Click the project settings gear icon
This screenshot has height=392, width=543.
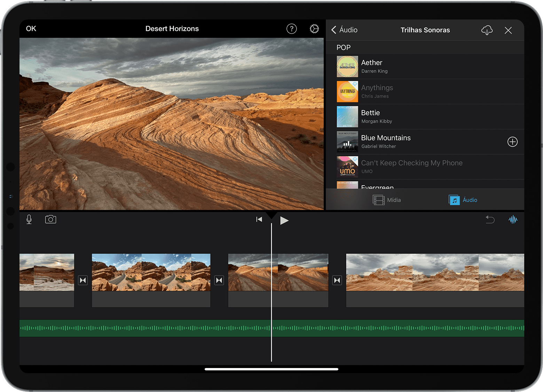(x=314, y=29)
